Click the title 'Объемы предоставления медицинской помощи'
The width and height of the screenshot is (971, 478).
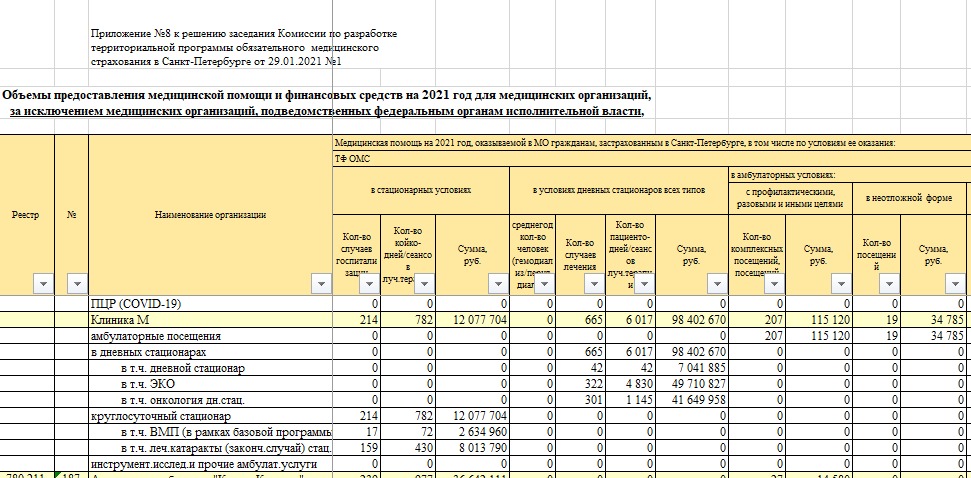pos(326,95)
